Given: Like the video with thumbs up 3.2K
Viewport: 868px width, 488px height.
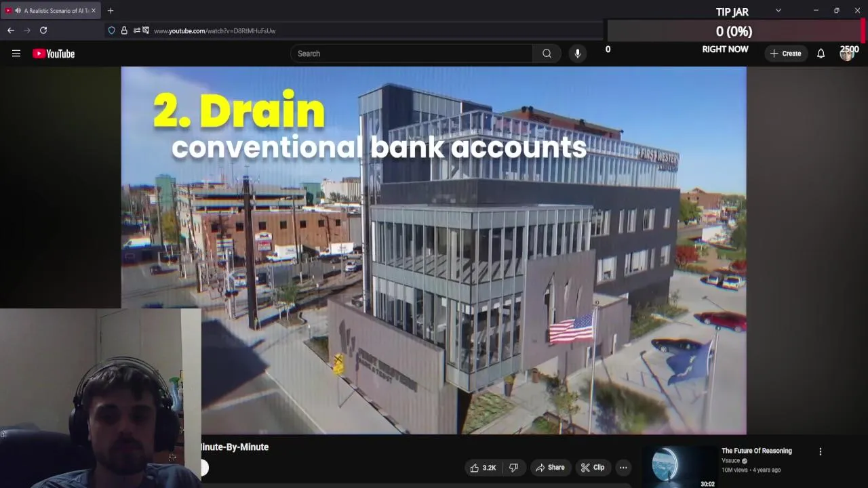Looking at the screenshot, I should point(483,468).
